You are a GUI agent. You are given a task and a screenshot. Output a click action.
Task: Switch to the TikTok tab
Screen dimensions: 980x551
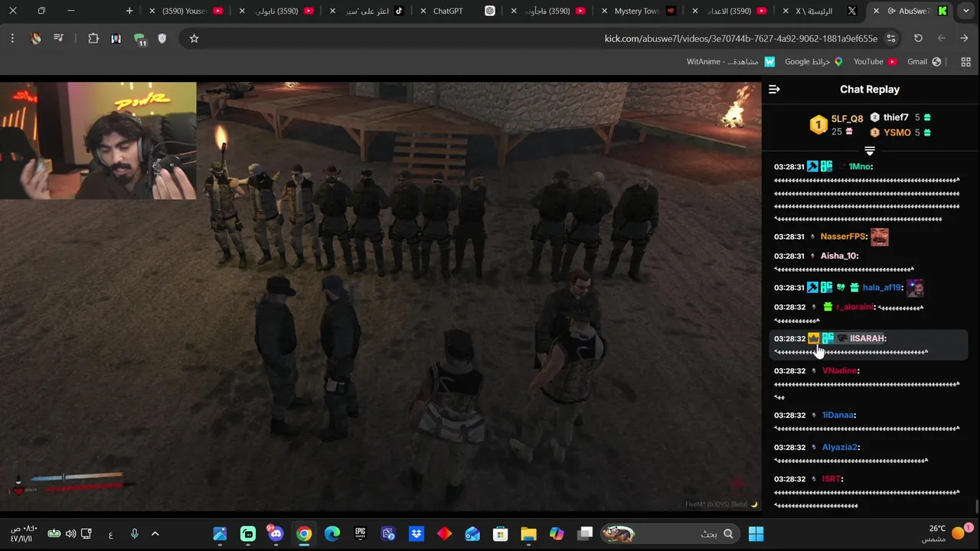366,11
